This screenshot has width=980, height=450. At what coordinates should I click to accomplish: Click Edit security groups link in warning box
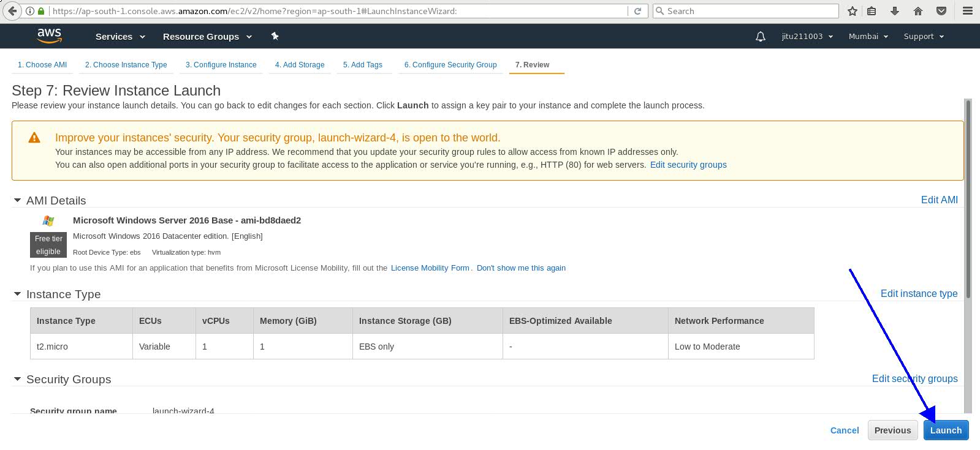pos(688,165)
